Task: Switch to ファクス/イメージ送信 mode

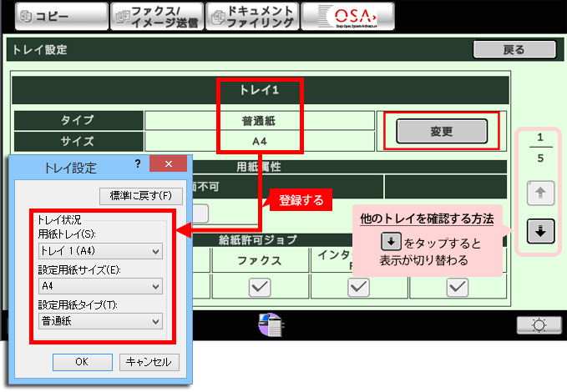Action: 155,16
